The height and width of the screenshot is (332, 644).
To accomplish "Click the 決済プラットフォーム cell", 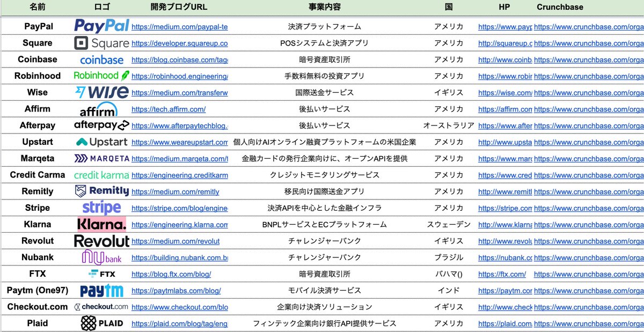I will pyautogui.click(x=325, y=26).
